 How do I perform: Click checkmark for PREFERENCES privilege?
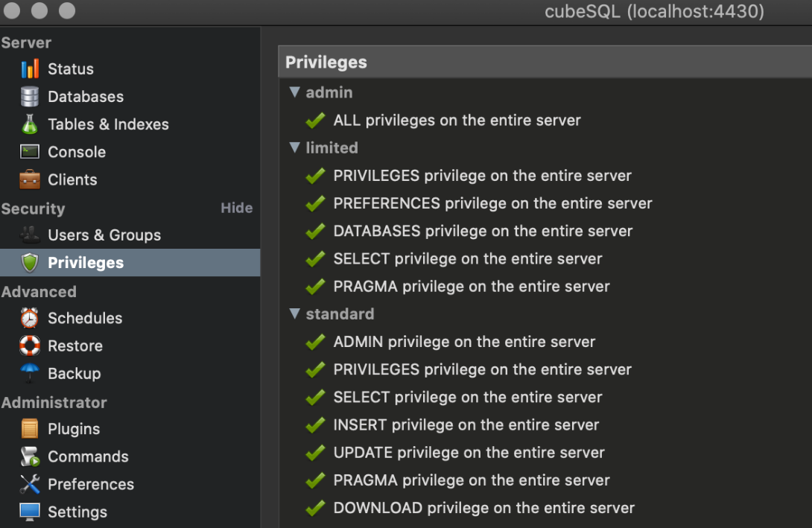point(315,203)
